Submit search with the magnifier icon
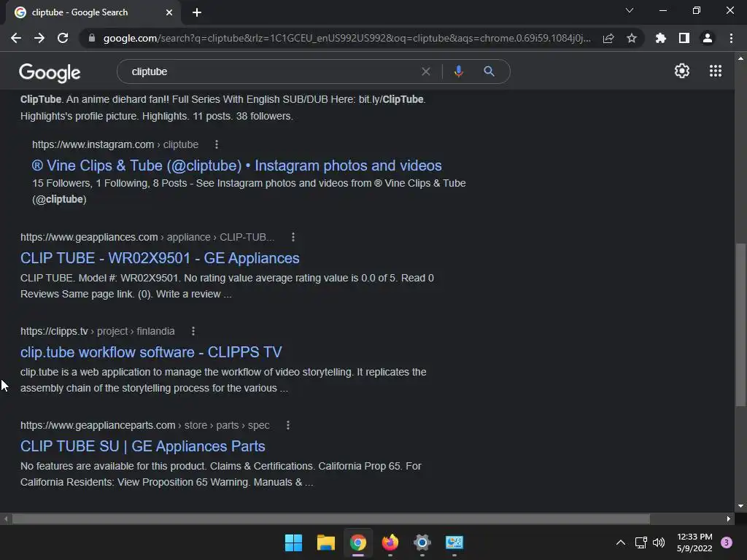The height and width of the screenshot is (560, 747). click(489, 71)
